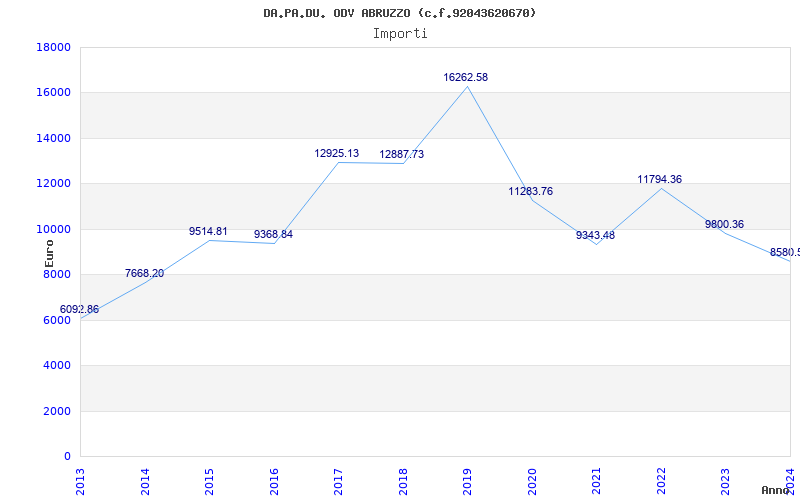Click the y-axis tick 4000
Viewport: 800px width, 500px height.
57,366
